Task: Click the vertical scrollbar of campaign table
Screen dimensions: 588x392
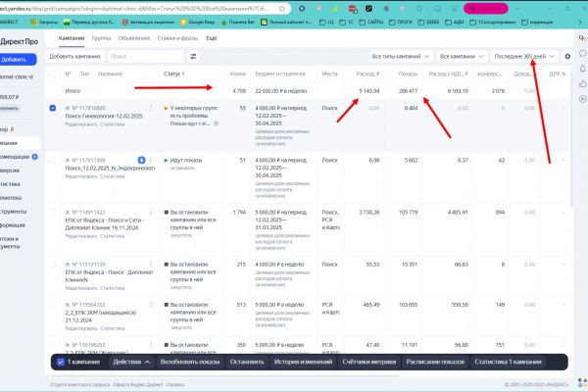Action: pos(572,137)
